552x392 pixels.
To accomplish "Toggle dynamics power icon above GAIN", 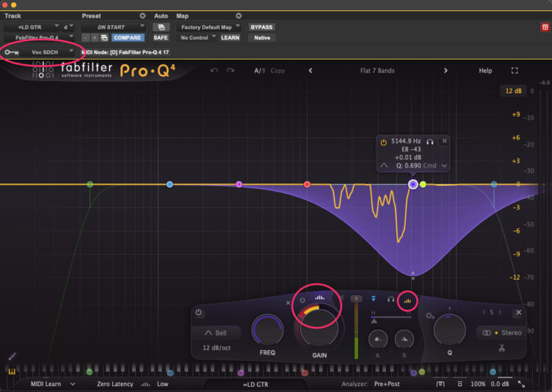I will (302, 300).
